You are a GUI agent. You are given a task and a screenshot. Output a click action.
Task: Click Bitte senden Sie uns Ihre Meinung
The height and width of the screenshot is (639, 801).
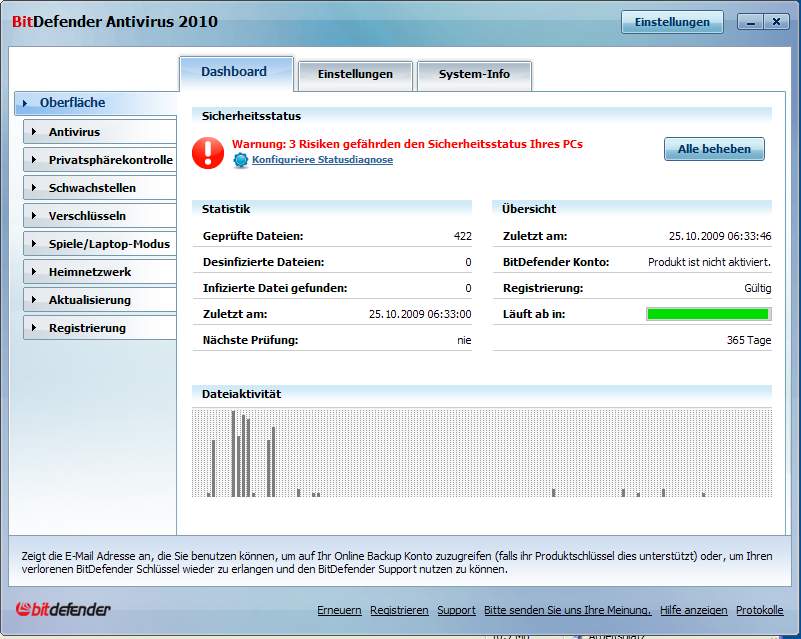pyautogui.click(x=568, y=610)
